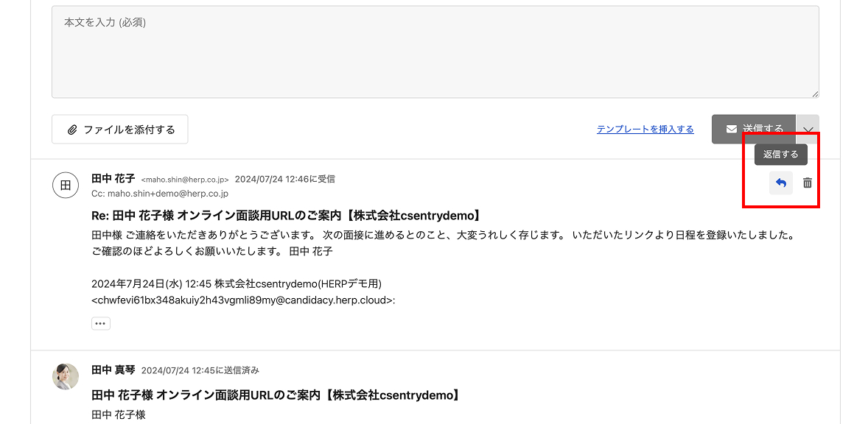The height and width of the screenshot is (424, 868).
Task: Expand quoted text with the ellipsis button
Action: click(101, 323)
